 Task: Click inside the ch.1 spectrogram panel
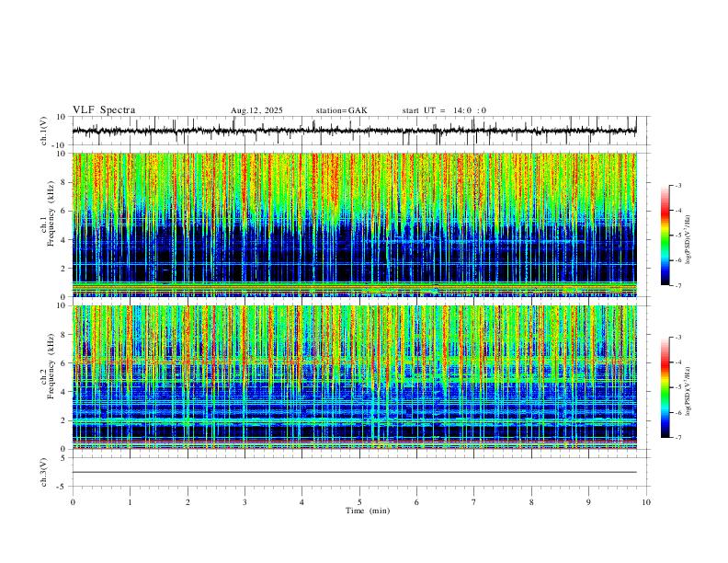[x=354, y=224]
